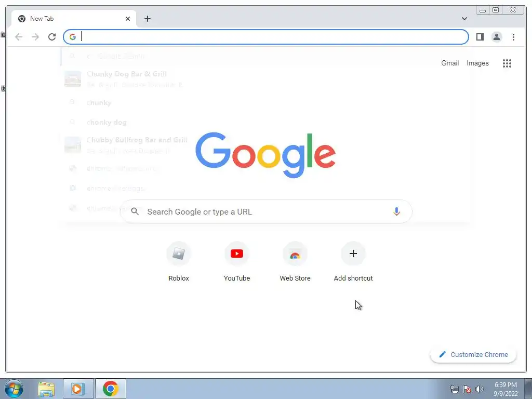Go forward using the forward arrow
Screen dimensions: 532x399
pyautogui.click(x=35, y=37)
